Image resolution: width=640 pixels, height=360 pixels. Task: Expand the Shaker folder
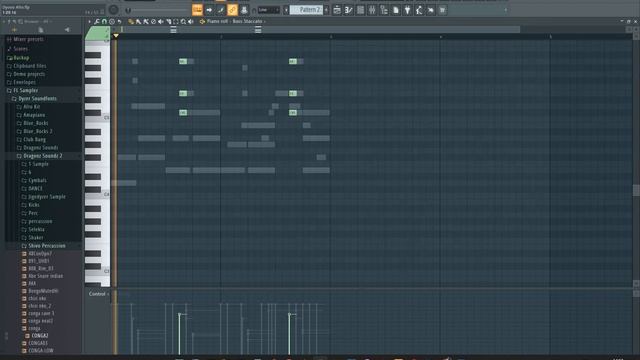36,238
